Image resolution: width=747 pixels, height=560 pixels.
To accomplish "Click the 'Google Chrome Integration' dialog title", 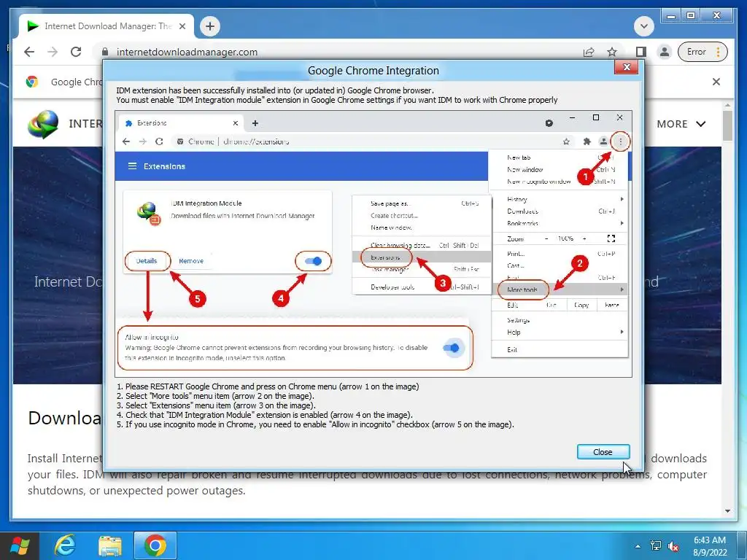I will point(373,71).
